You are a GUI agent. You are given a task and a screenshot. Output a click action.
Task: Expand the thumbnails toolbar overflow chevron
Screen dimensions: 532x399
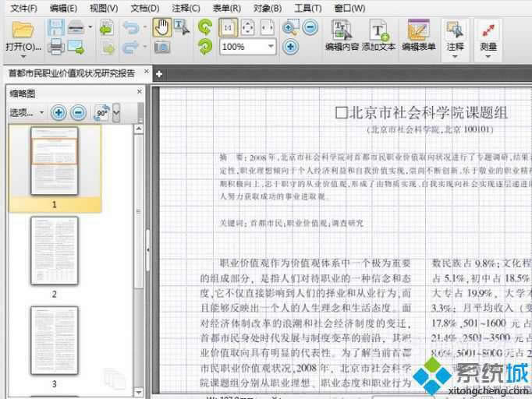(116, 112)
